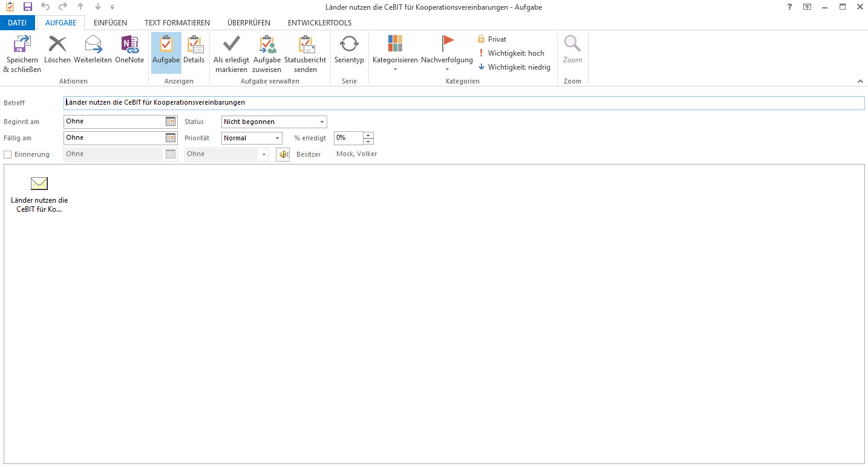Image resolution: width=868 pixels, height=467 pixels.
Task: Open ribbon display options button
Action: coord(807,7)
